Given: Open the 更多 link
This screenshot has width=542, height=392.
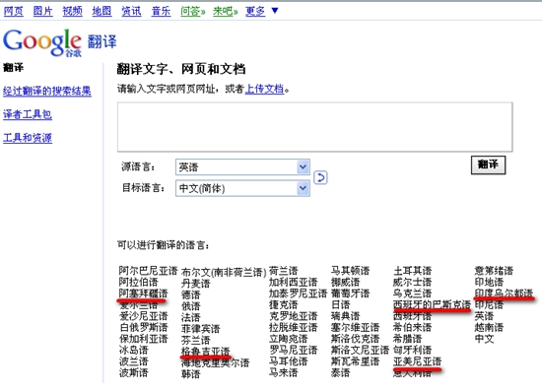Looking at the screenshot, I should (255, 12).
